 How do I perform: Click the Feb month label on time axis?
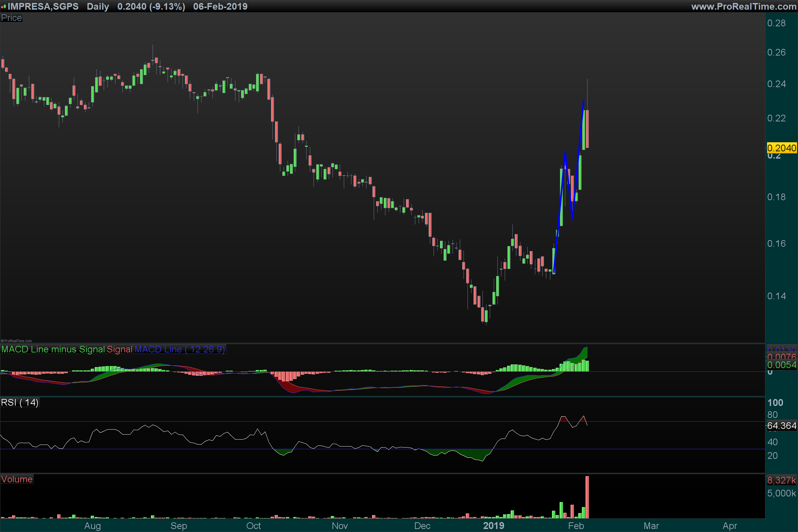(x=576, y=526)
